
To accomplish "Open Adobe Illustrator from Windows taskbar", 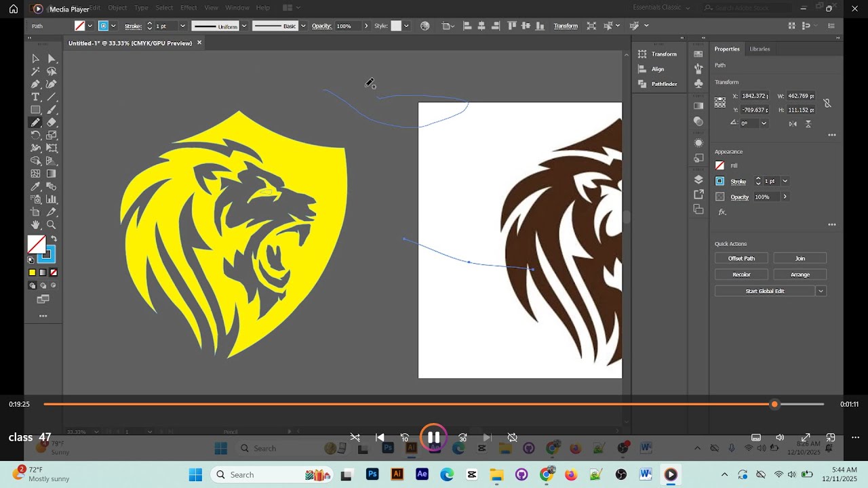I will [x=397, y=474].
